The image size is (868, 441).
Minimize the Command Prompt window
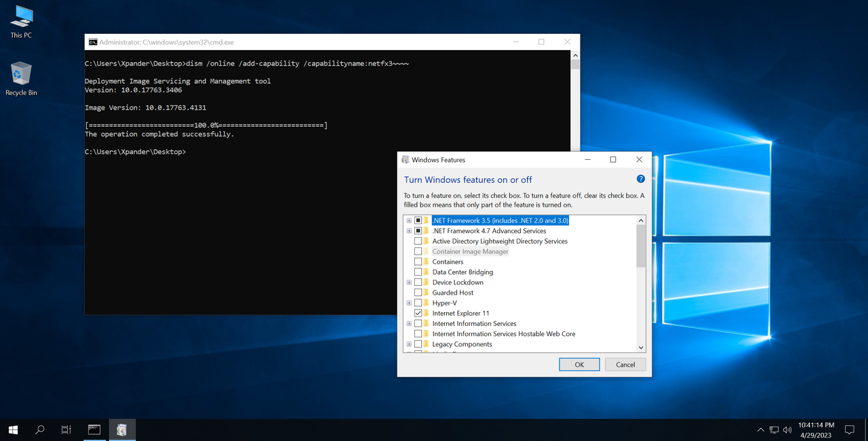(x=515, y=42)
